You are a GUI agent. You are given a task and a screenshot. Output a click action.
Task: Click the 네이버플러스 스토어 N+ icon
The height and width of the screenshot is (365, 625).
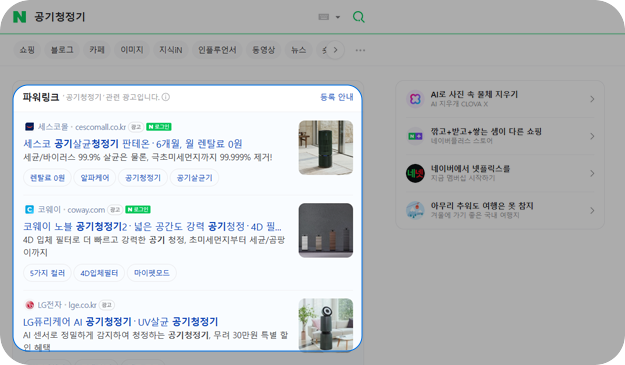coord(415,136)
